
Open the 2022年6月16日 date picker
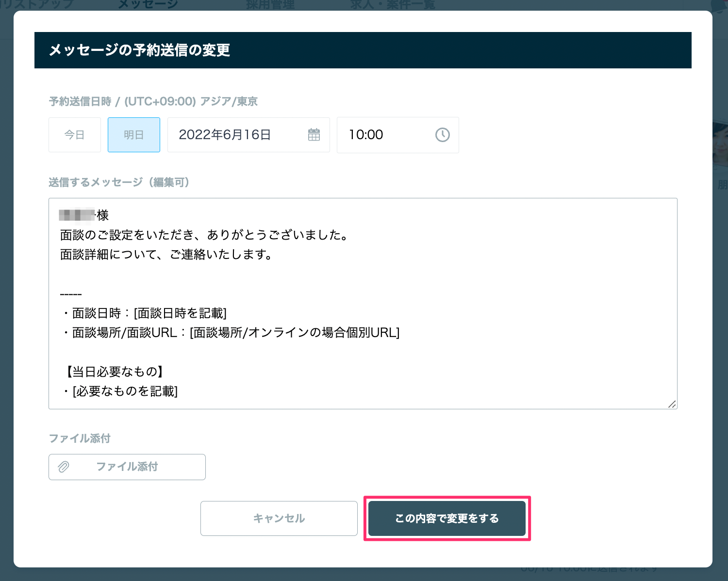[248, 135]
